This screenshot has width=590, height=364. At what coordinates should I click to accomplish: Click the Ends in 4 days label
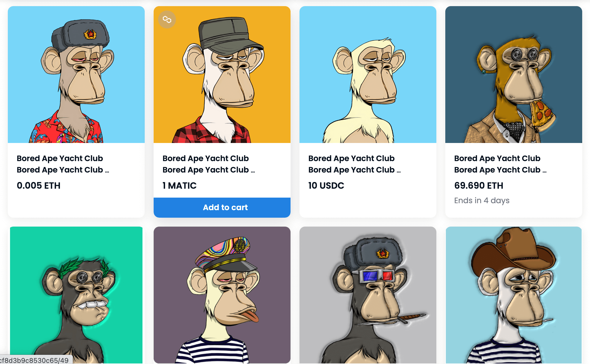coord(482,200)
